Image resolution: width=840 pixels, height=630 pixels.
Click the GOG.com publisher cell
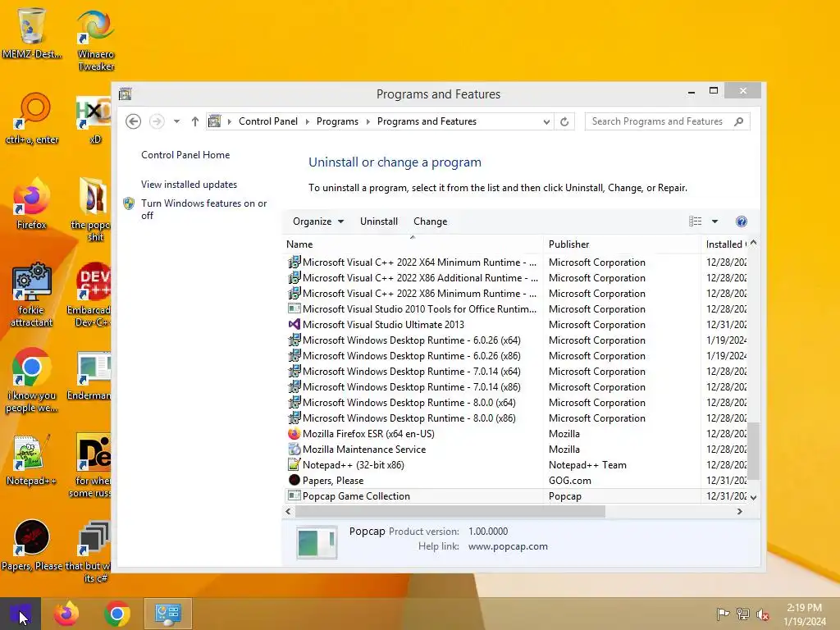click(570, 481)
